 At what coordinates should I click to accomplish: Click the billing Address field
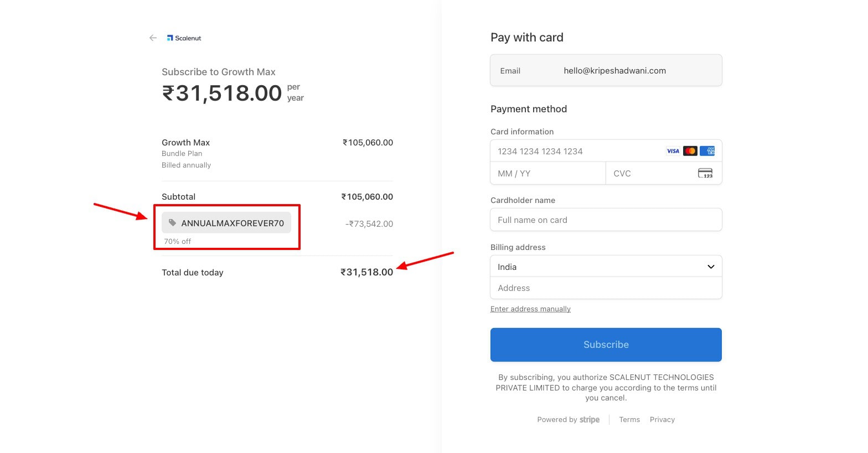point(606,288)
